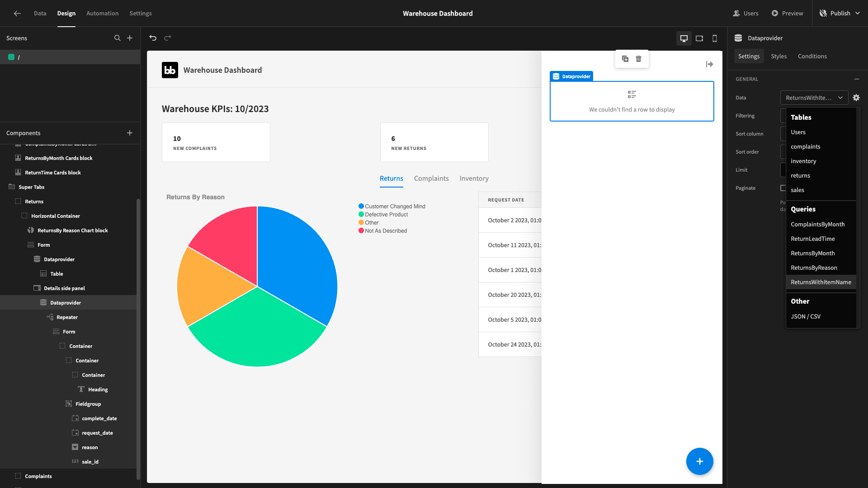Select the ReturnsByReason query
This screenshot has width=868, height=488.
click(814, 267)
